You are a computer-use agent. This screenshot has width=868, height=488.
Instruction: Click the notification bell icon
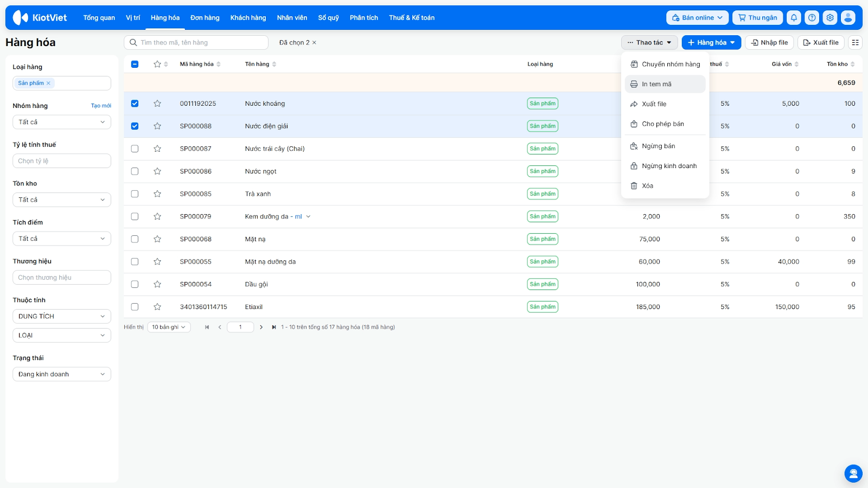point(794,18)
